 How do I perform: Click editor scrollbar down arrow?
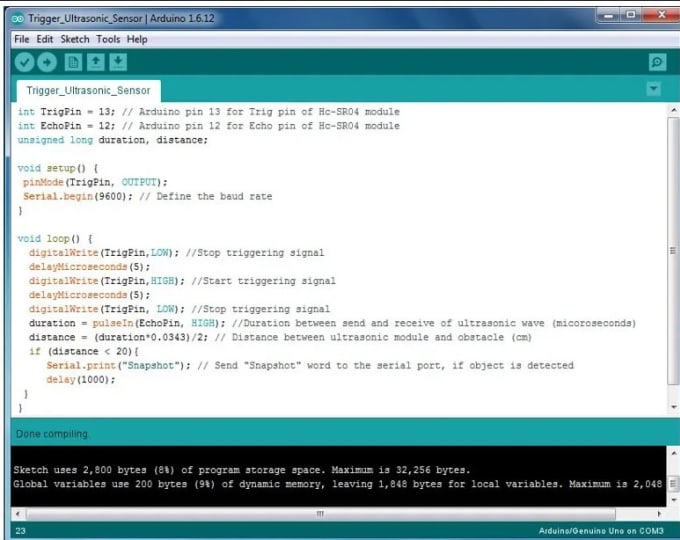coord(673,407)
